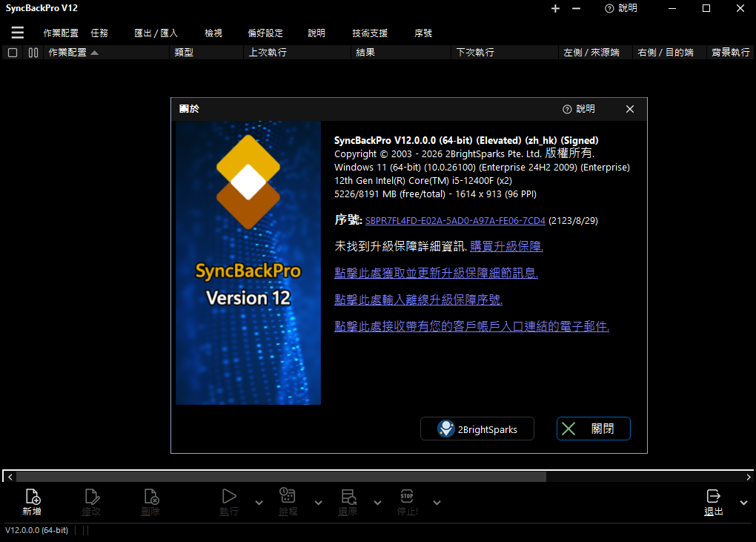
Task: Click the horizontal scrollbar thumb
Action: click(x=281, y=477)
